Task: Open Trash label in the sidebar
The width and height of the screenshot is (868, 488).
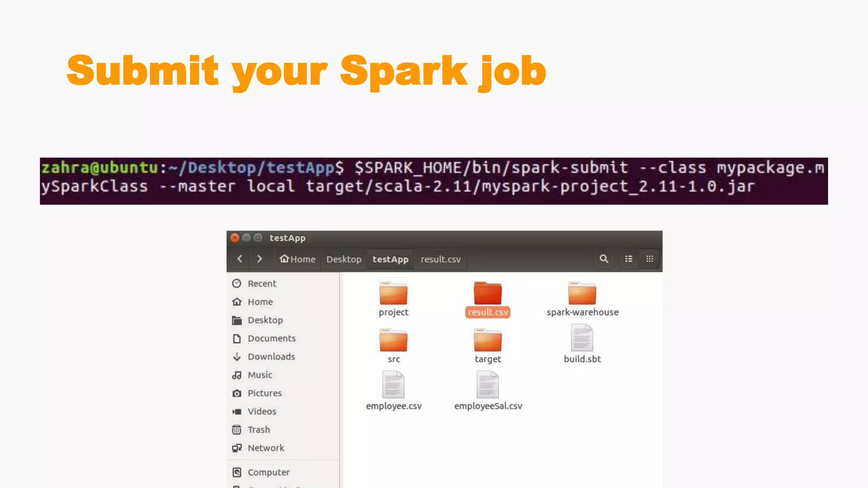Action: [259, 430]
